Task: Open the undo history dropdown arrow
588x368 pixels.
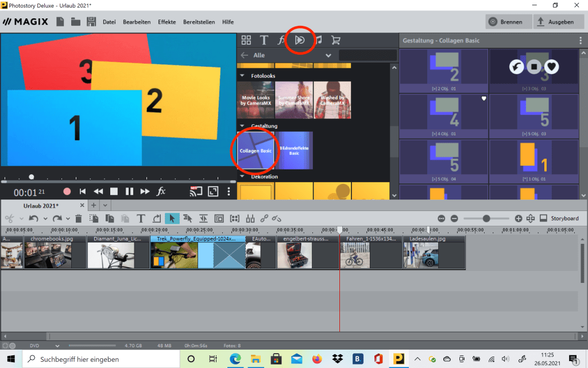Action: [45, 218]
